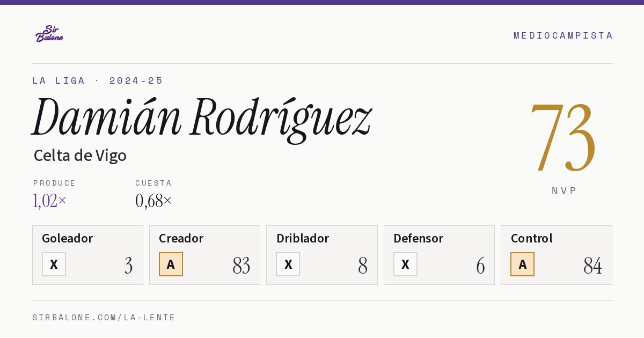Click the Sir Balone logo
Viewport: 644px width, 338px height.
pyautogui.click(x=49, y=34)
